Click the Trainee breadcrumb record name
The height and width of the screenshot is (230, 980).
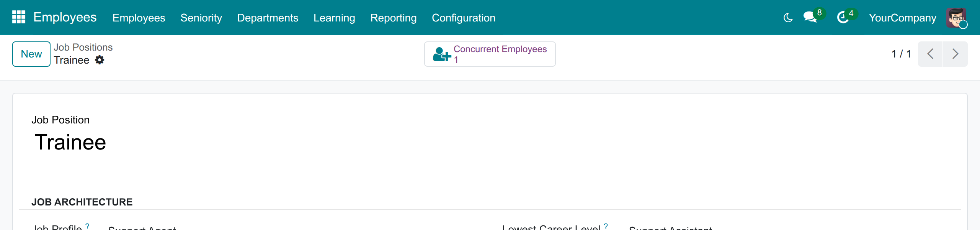[x=72, y=60]
